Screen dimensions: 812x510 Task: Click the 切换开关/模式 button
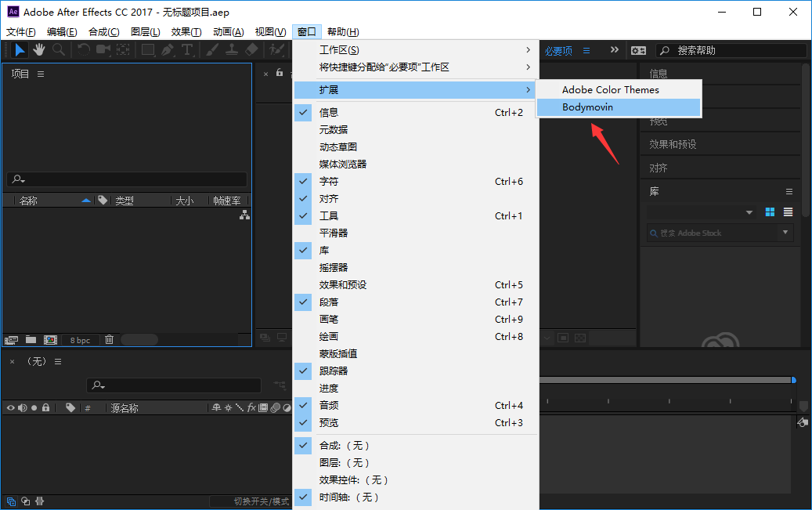click(x=251, y=501)
